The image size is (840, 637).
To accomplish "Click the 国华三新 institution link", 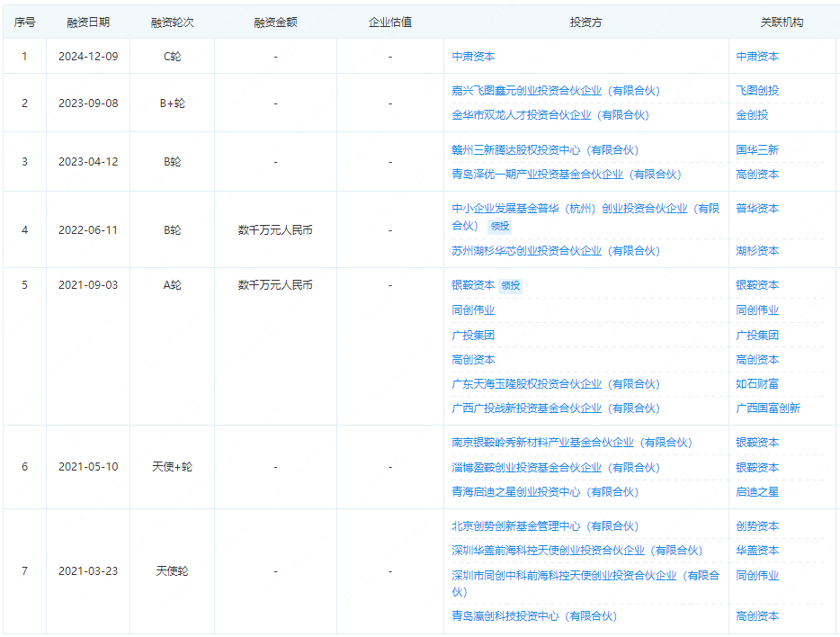I will (x=756, y=149).
